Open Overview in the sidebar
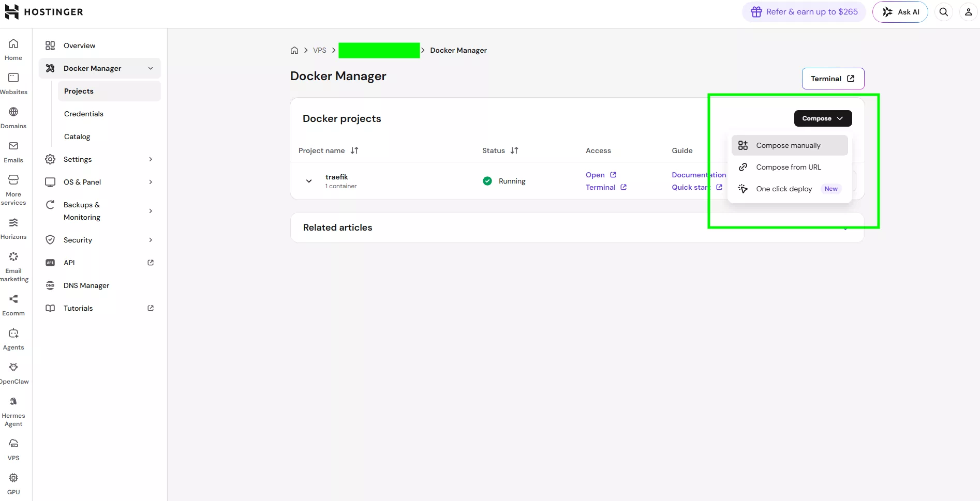Image resolution: width=980 pixels, height=501 pixels. 100,45
